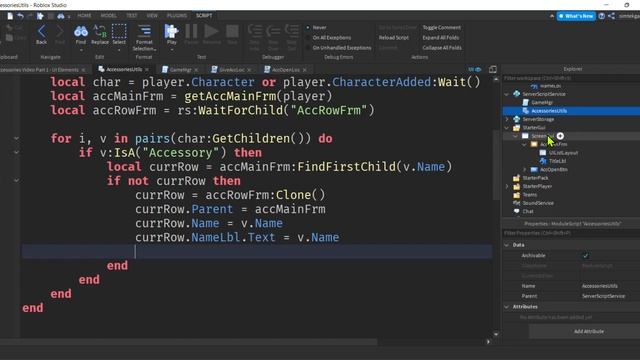Collapse the Data properties section

click(x=507, y=245)
